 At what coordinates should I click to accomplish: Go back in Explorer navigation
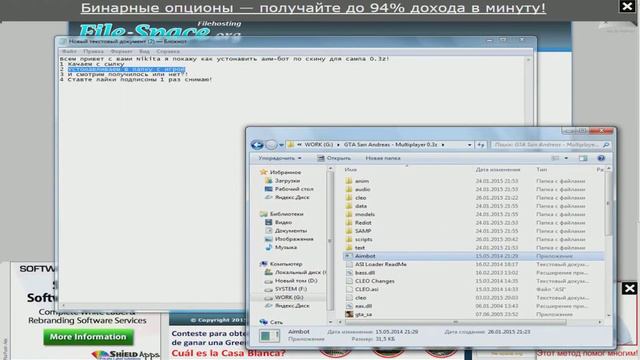click(x=257, y=144)
